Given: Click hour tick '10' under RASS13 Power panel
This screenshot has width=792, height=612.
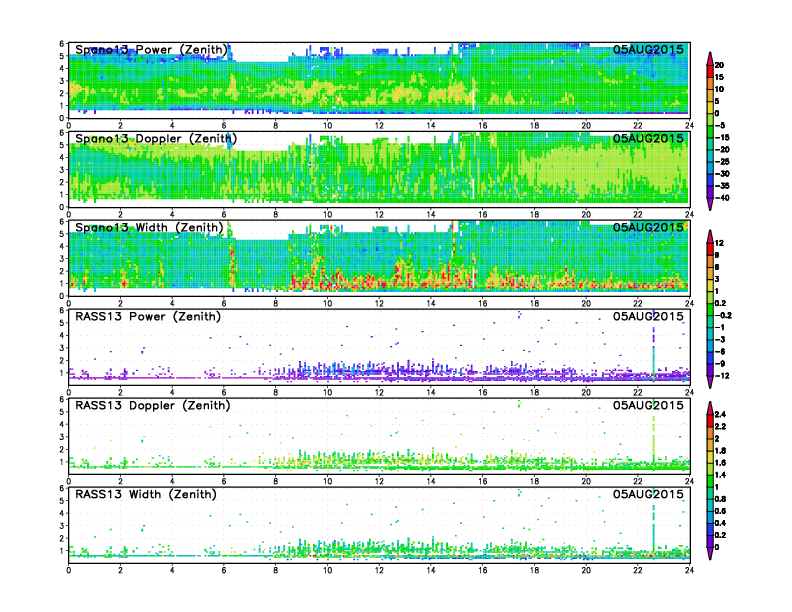Looking at the screenshot, I should pyautogui.click(x=327, y=392).
